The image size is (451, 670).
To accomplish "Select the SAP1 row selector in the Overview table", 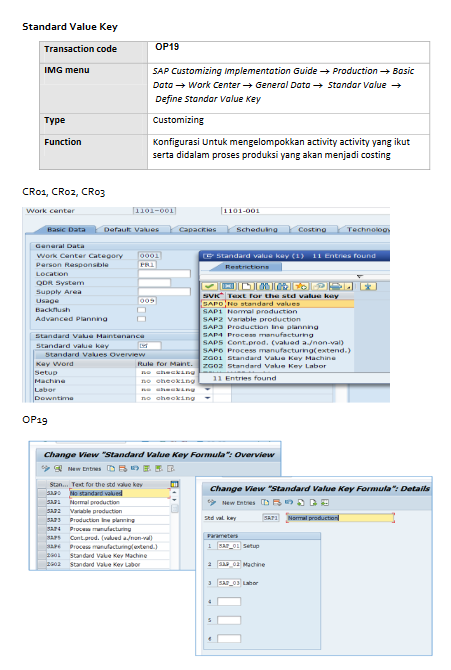I will (x=41, y=502).
